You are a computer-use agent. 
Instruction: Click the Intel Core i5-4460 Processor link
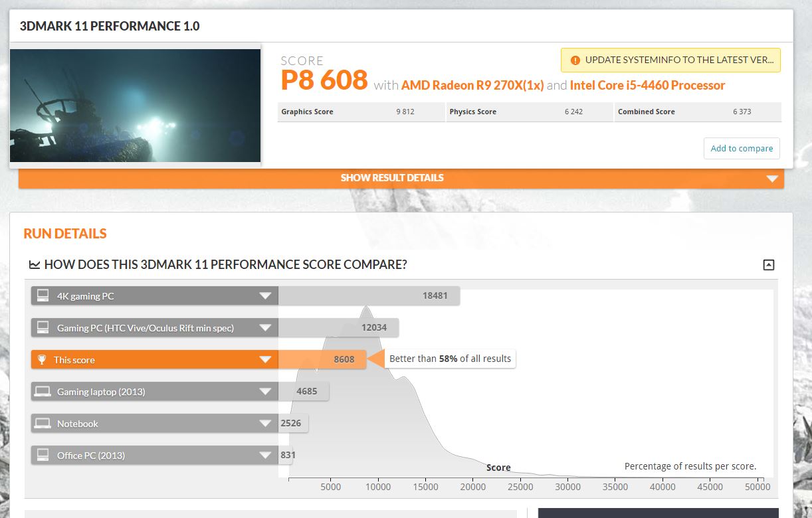point(647,85)
